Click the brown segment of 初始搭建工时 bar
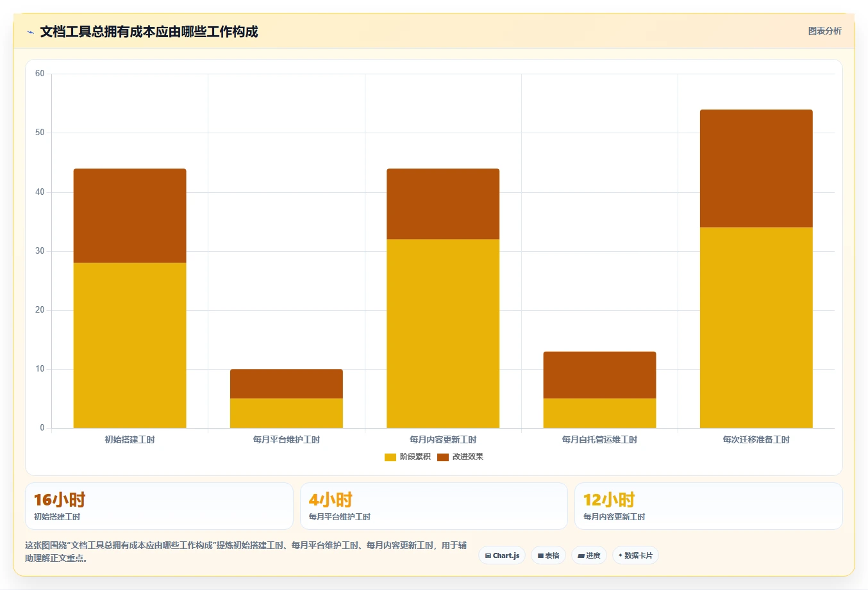 coord(130,216)
